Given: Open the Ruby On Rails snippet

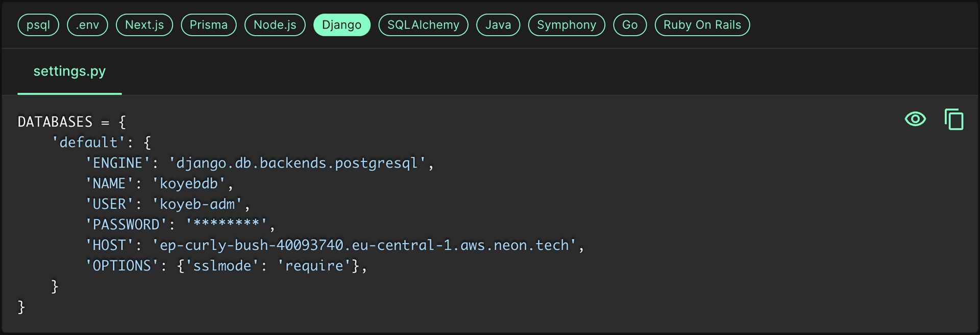Looking at the screenshot, I should tap(702, 25).
